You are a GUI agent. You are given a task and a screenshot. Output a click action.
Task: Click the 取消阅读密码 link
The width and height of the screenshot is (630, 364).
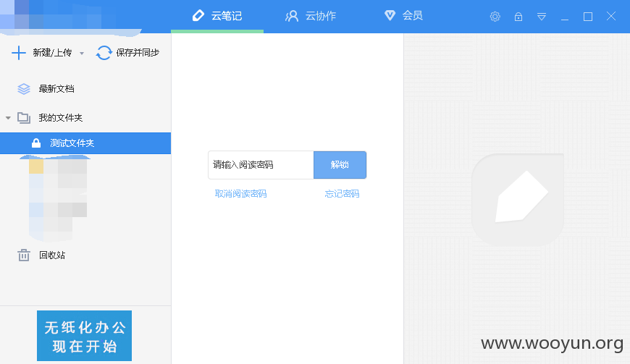tap(240, 194)
